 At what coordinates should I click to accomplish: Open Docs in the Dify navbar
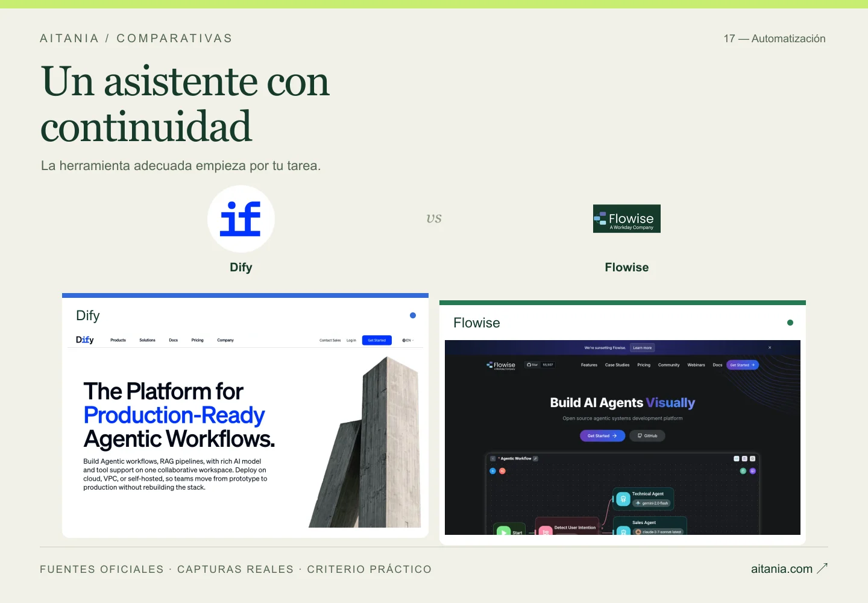pyautogui.click(x=174, y=340)
